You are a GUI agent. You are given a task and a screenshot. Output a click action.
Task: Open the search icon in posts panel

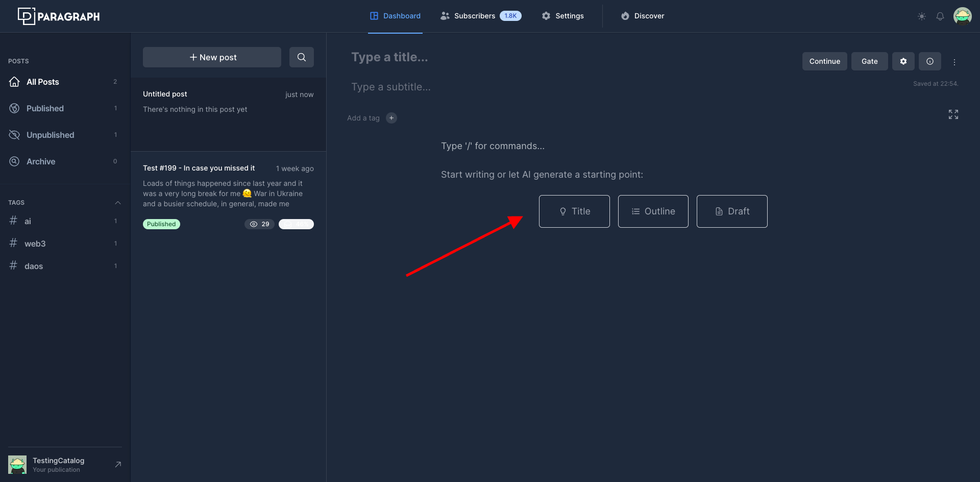point(301,57)
